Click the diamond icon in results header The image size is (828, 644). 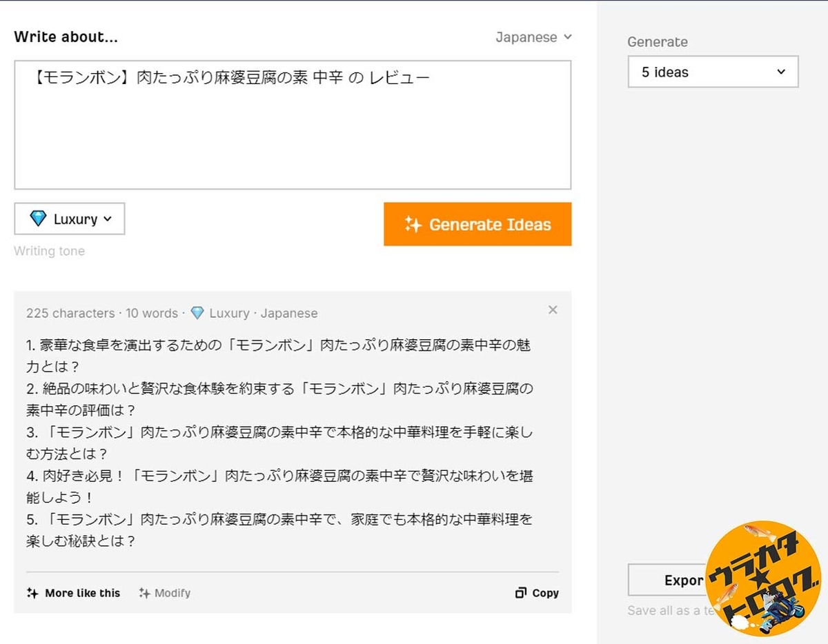pos(197,313)
